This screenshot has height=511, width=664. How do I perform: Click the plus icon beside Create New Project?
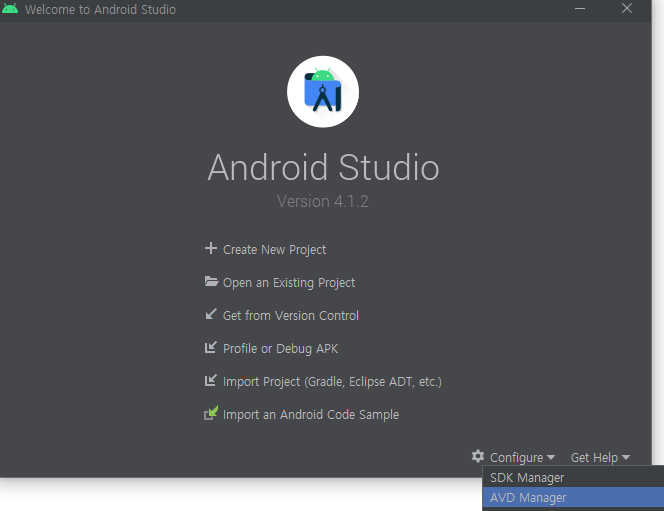[x=210, y=249]
